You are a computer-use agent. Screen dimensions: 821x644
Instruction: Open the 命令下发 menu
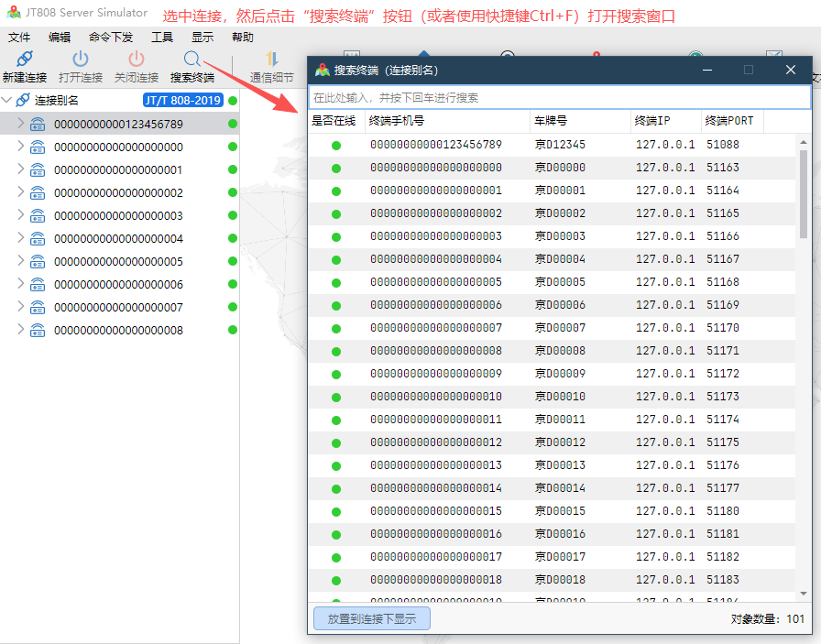(111, 38)
